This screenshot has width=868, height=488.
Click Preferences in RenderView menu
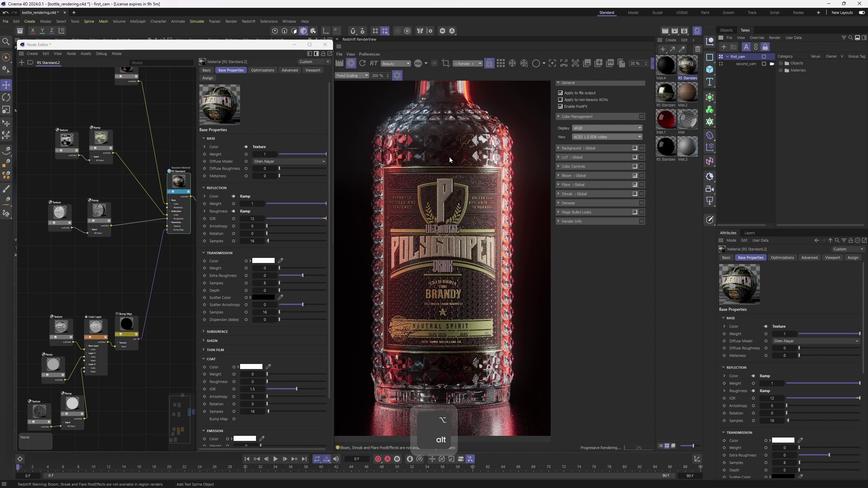tap(369, 54)
